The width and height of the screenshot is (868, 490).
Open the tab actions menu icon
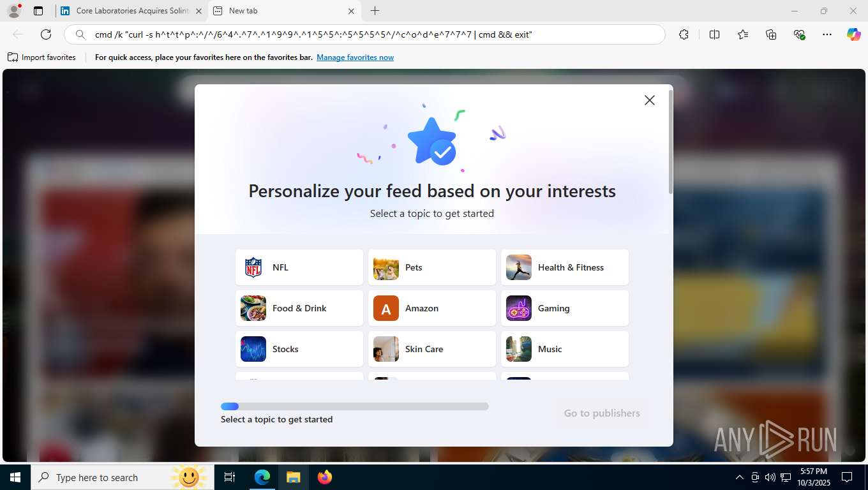coord(38,11)
